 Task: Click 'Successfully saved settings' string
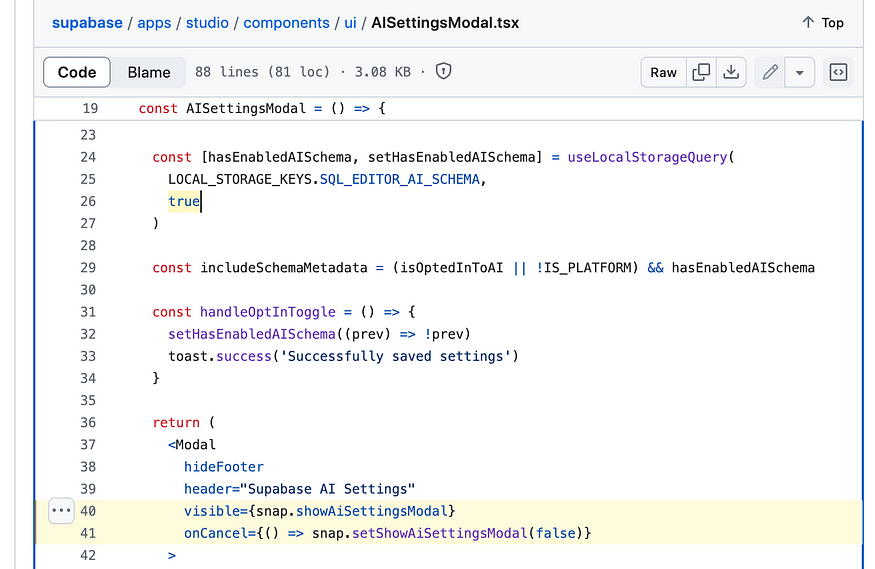tap(396, 356)
